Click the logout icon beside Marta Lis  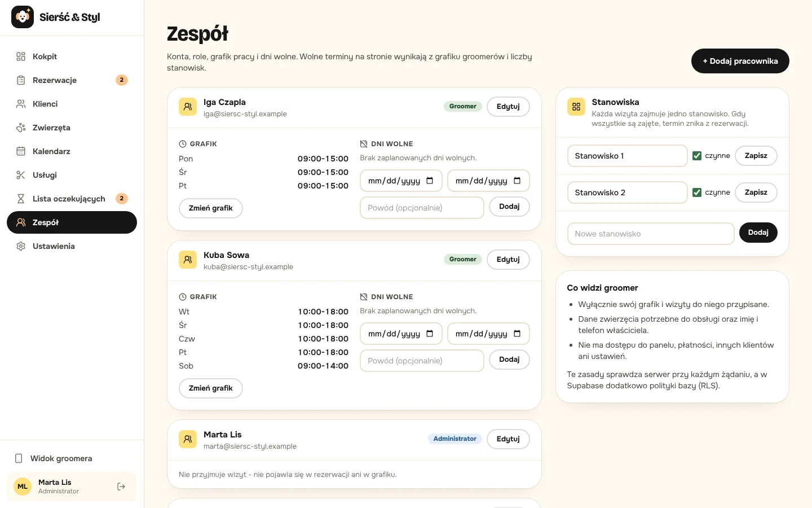121,487
